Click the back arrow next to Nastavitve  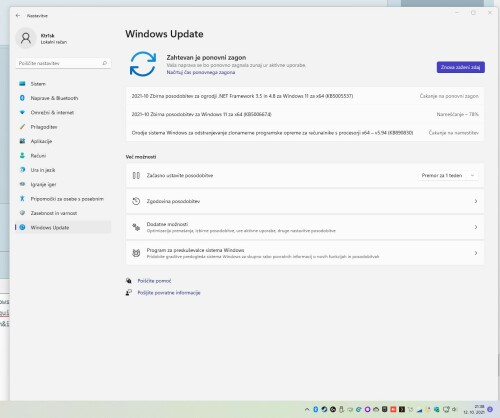pos(18,15)
